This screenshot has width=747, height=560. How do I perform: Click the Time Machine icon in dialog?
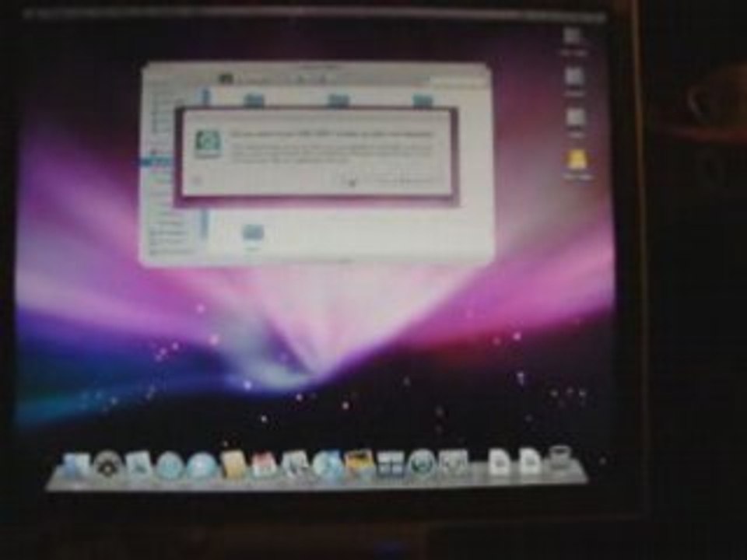pyautogui.click(x=208, y=145)
